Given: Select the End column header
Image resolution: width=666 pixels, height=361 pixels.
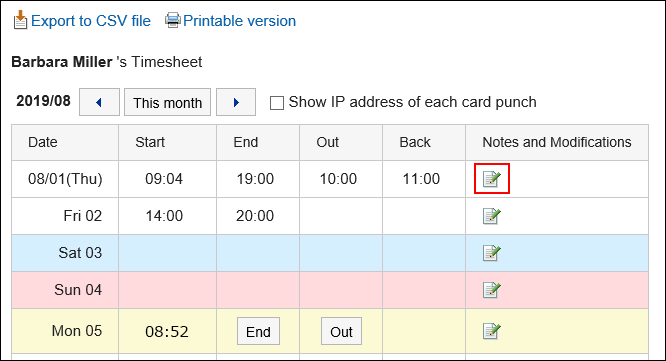Looking at the screenshot, I should [x=258, y=142].
